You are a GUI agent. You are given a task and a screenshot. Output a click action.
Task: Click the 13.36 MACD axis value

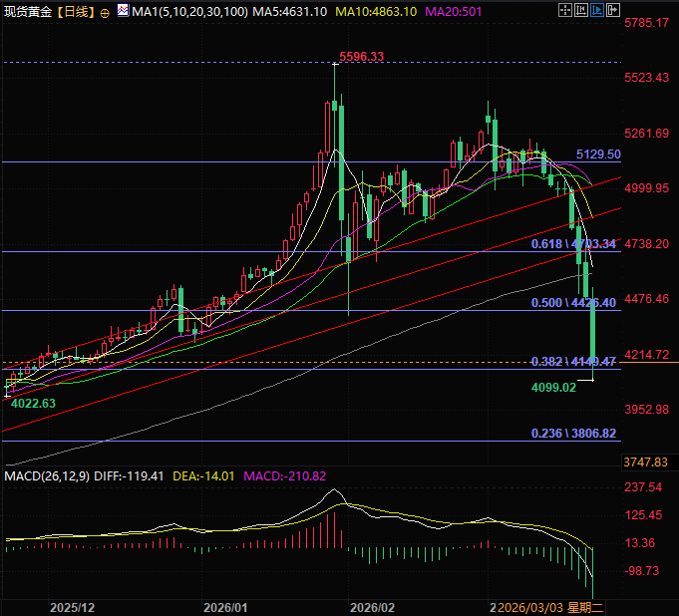[x=640, y=543]
